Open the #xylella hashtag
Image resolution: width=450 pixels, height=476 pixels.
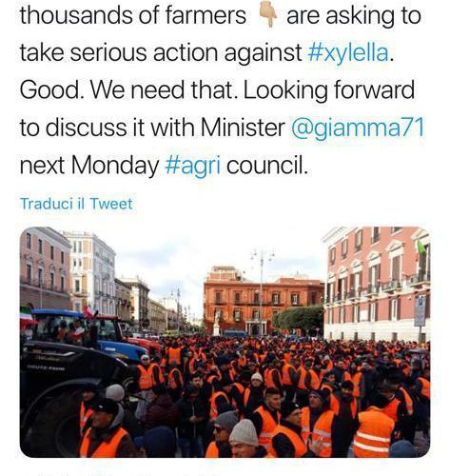(348, 53)
